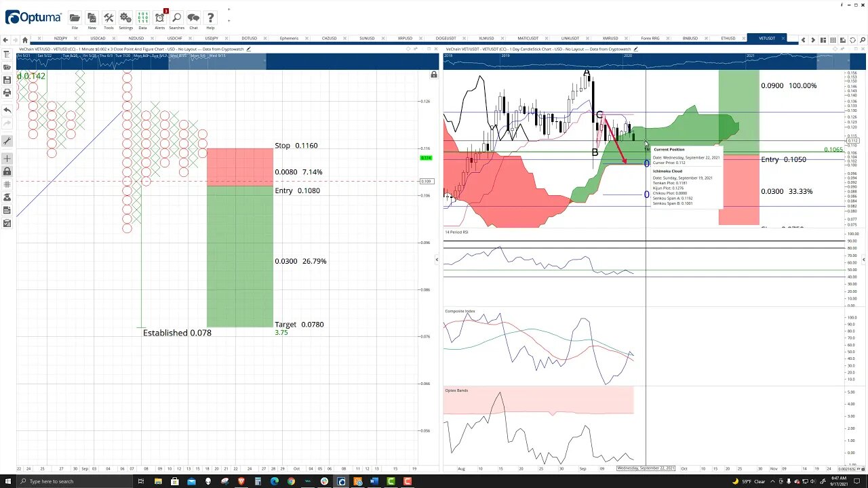
Task: Click the Home page icon
Action: 26,40
